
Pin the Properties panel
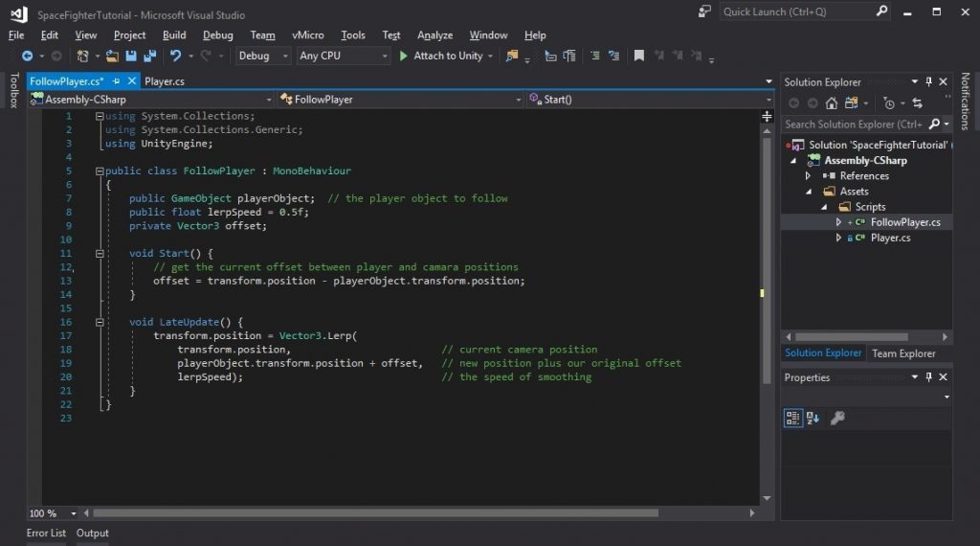(x=928, y=377)
